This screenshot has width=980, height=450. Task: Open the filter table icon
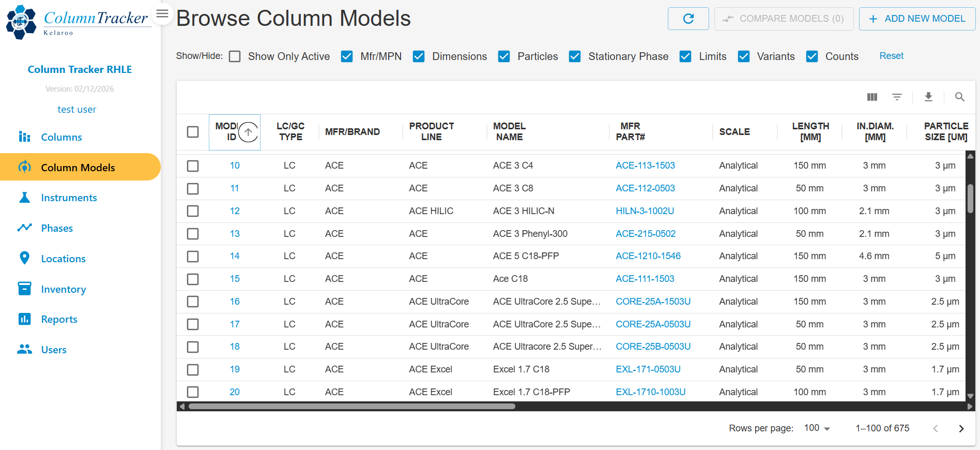[897, 97]
